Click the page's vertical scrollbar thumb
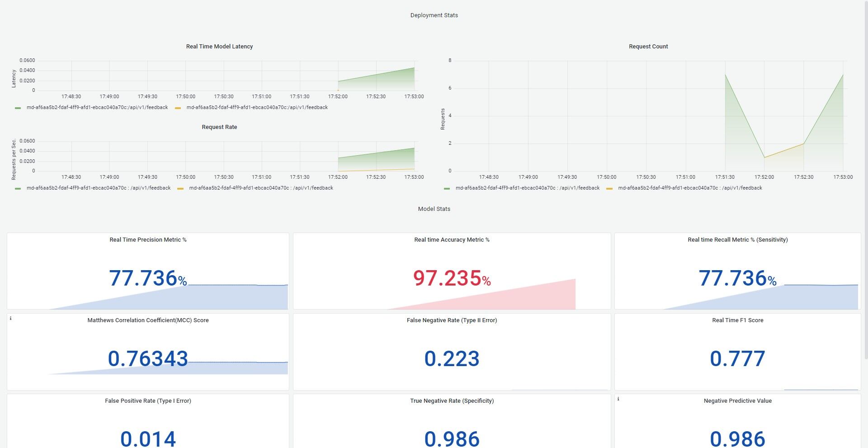 [866, 181]
